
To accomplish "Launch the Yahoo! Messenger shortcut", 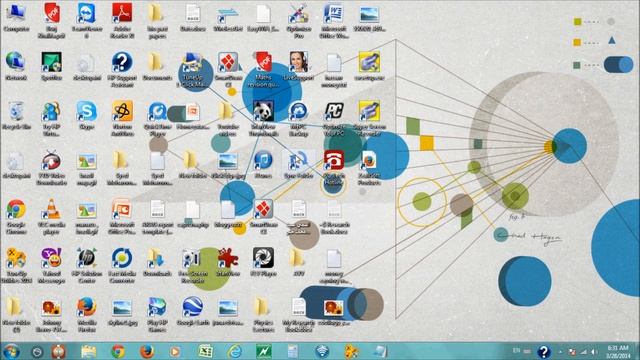I will pos(51,265).
